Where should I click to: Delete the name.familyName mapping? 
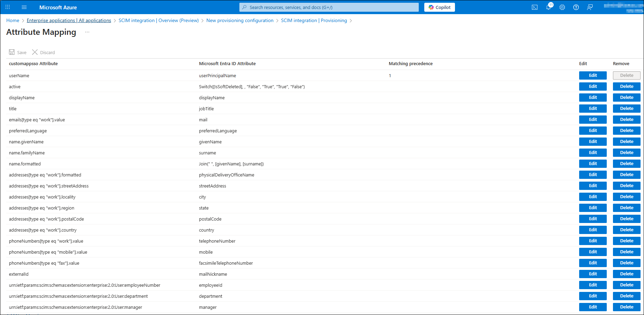(626, 153)
